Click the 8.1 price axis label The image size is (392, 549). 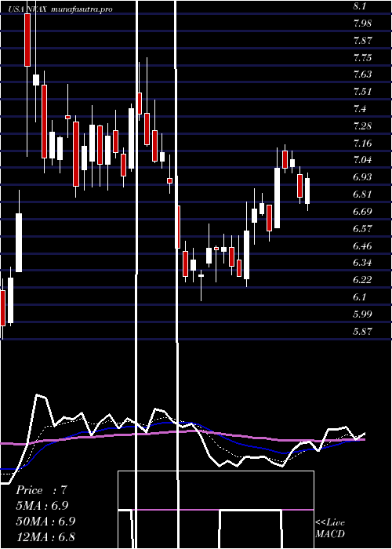(x=360, y=6)
